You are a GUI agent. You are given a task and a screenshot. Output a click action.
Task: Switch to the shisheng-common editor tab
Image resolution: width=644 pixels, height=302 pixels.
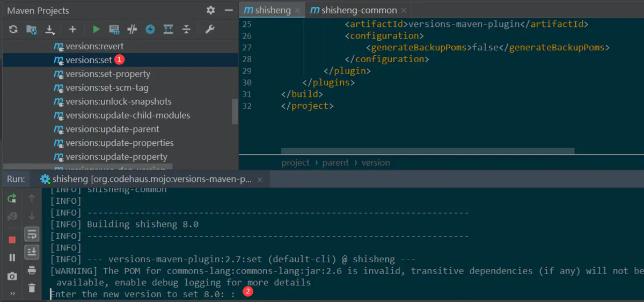coord(353,10)
